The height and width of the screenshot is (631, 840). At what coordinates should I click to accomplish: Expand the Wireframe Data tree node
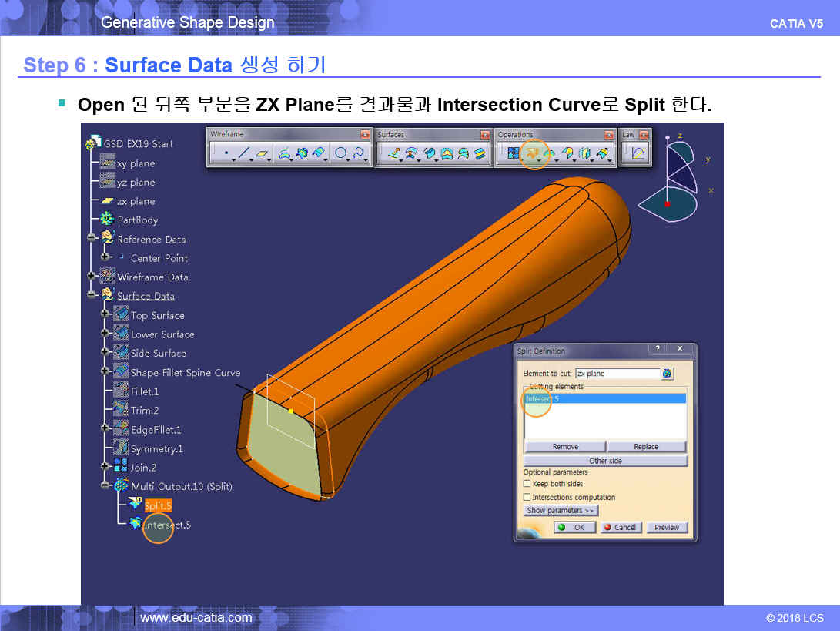92,277
